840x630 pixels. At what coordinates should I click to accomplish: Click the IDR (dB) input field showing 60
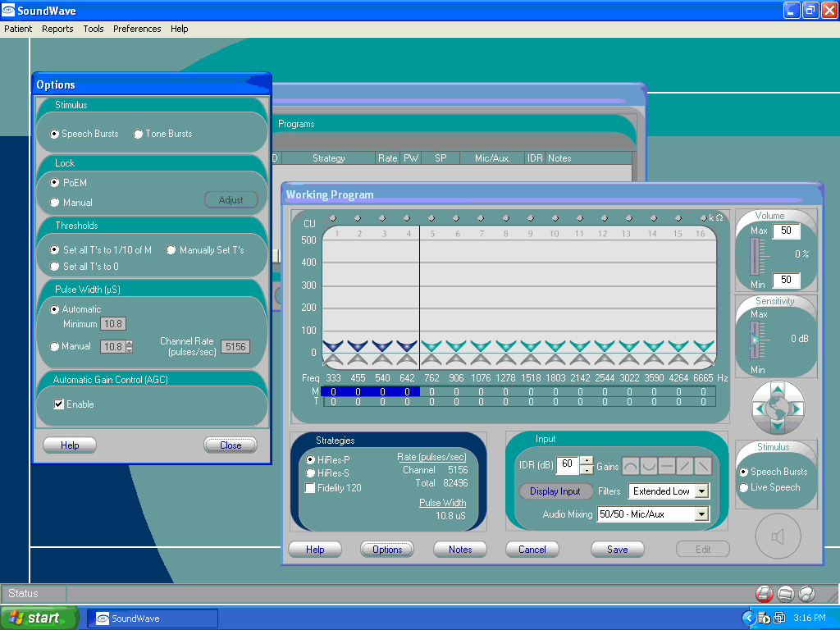(x=568, y=465)
